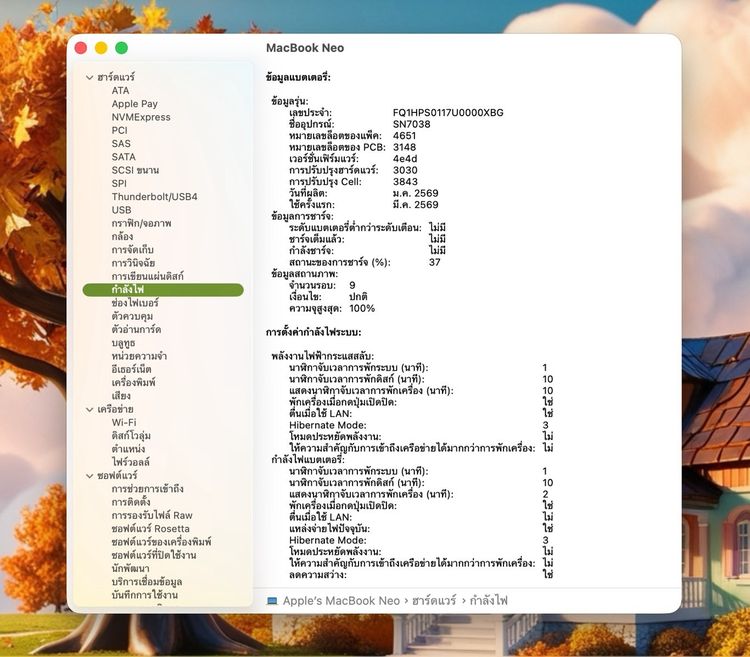Open ตำแหน่ง network entry
Screen dimensions: 750x657
pos(128,449)
